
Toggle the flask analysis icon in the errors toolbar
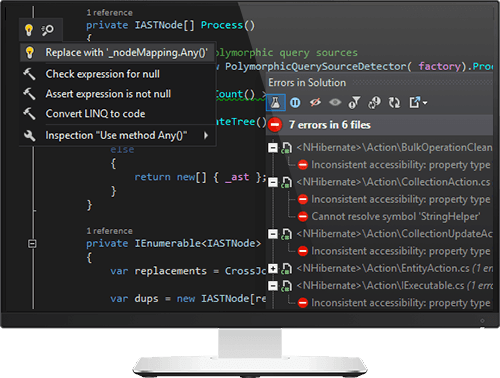tap(275, 103)
